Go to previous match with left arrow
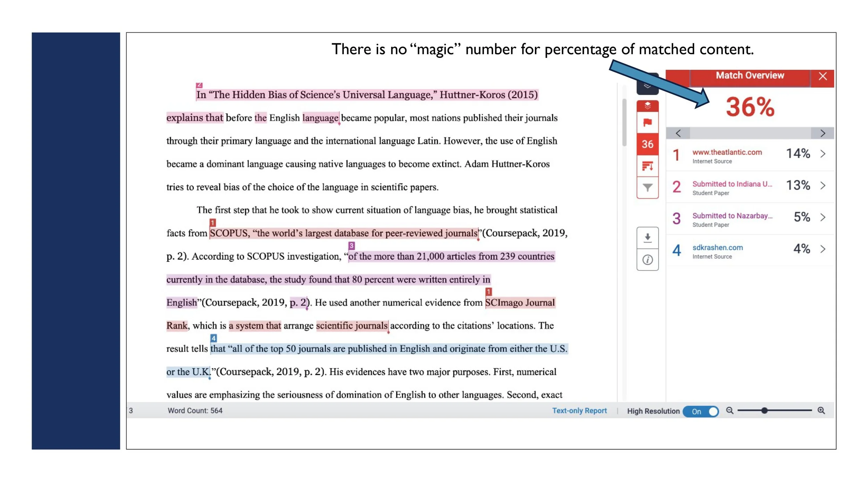 pyautogui.click(x=678, y=133)
